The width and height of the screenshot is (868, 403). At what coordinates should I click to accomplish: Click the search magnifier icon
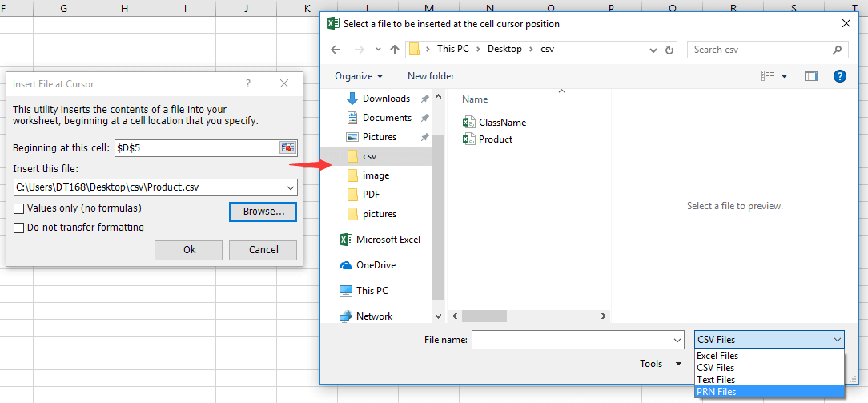click(x=837, y=49)
